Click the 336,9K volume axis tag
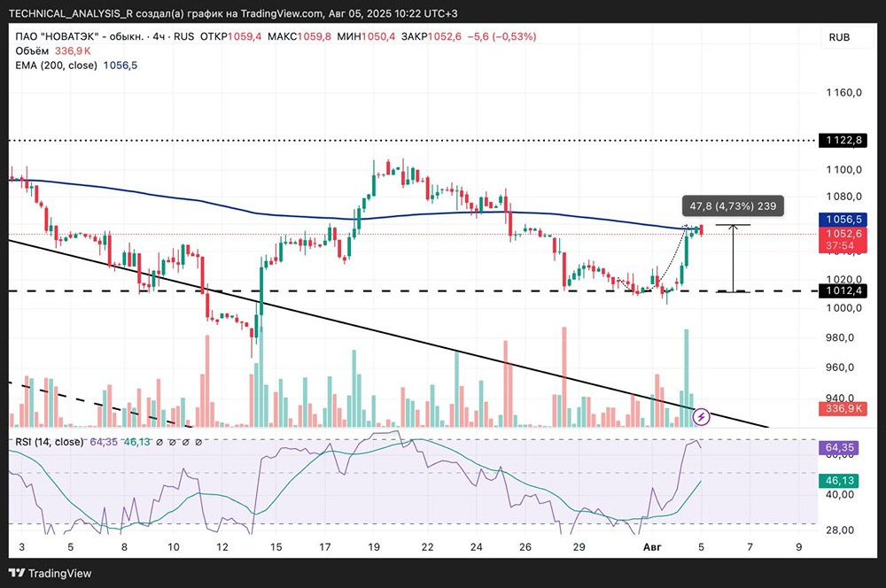This screenshot has width=886, height=588. tap(843, 408)
